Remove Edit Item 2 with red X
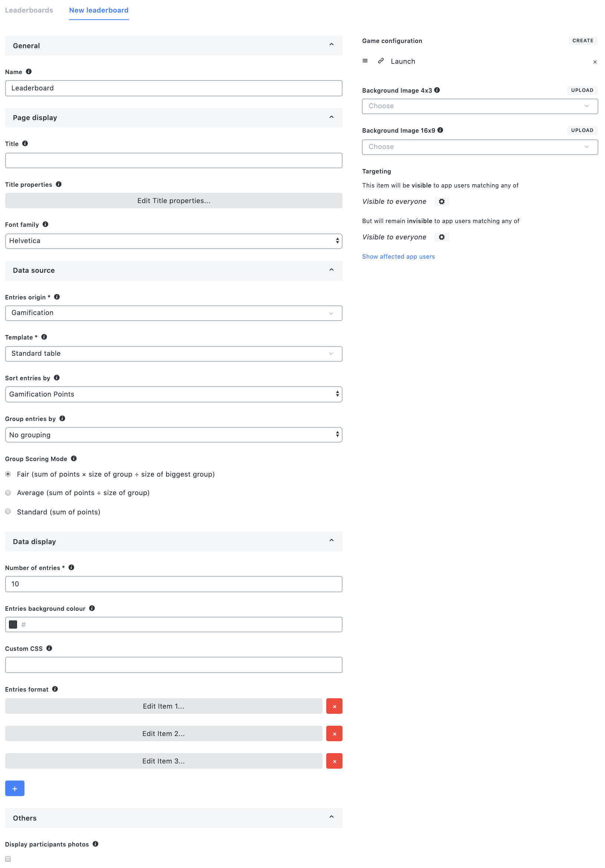The image size is (605, 868). (x=334, y=733)
